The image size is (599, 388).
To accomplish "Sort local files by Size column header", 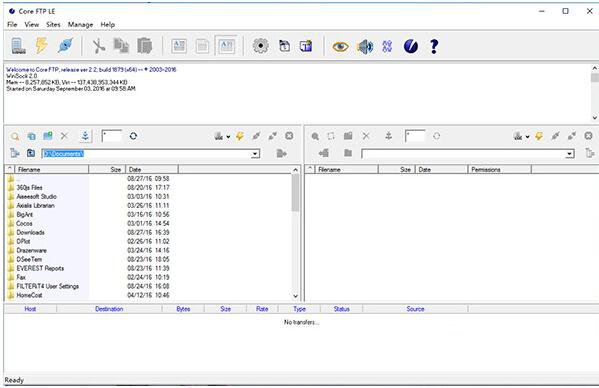I will 107,170.
